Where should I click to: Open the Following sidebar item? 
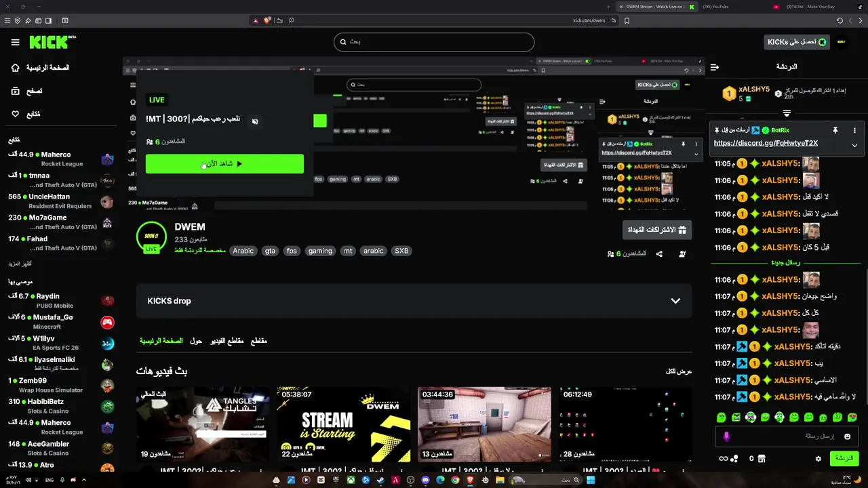click(26, 114)
